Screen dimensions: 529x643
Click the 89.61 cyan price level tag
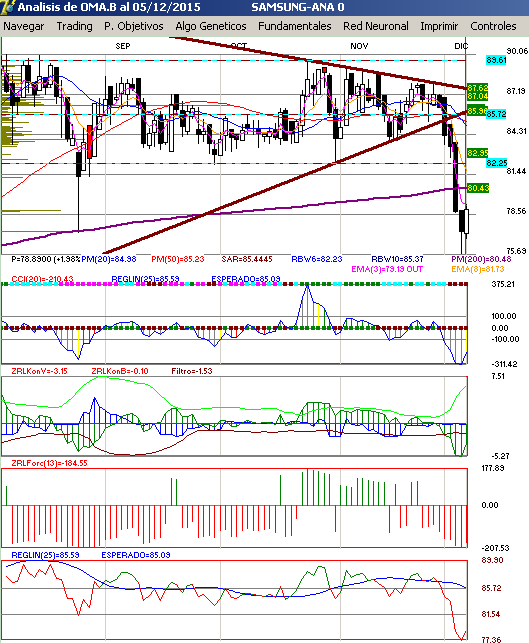pyautogui.click(x=496, y=60)
